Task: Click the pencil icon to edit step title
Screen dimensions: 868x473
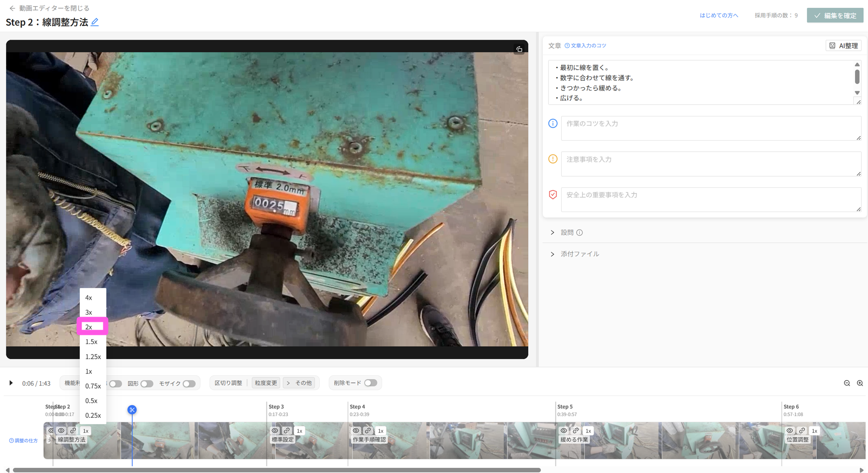Action: (95, 22)
